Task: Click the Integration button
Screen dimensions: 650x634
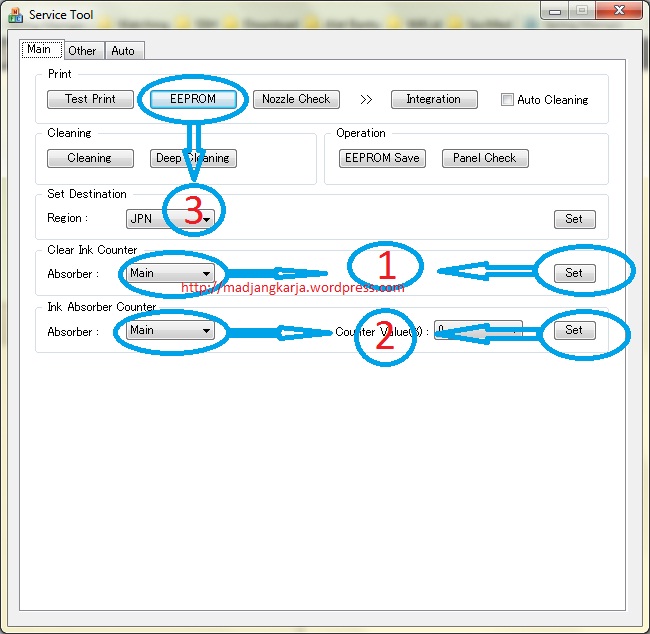Action: pyautogui.click(x=434, y=99)
